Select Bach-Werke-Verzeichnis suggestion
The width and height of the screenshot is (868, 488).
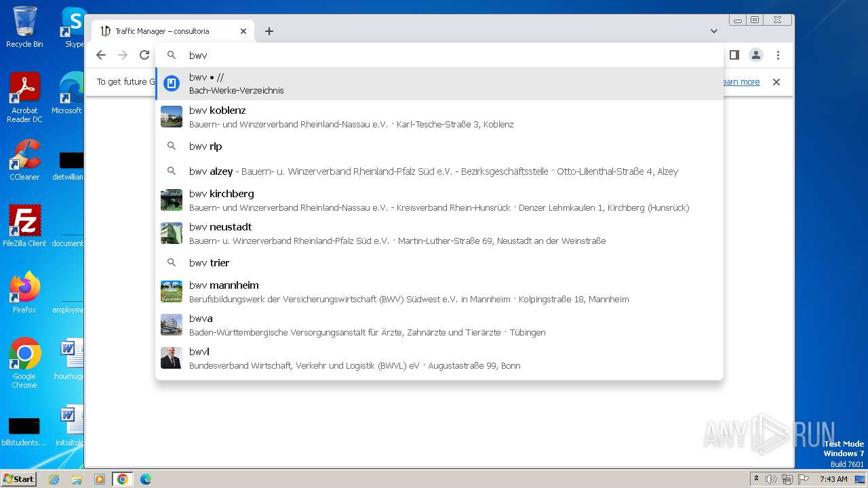pos(439,83)
